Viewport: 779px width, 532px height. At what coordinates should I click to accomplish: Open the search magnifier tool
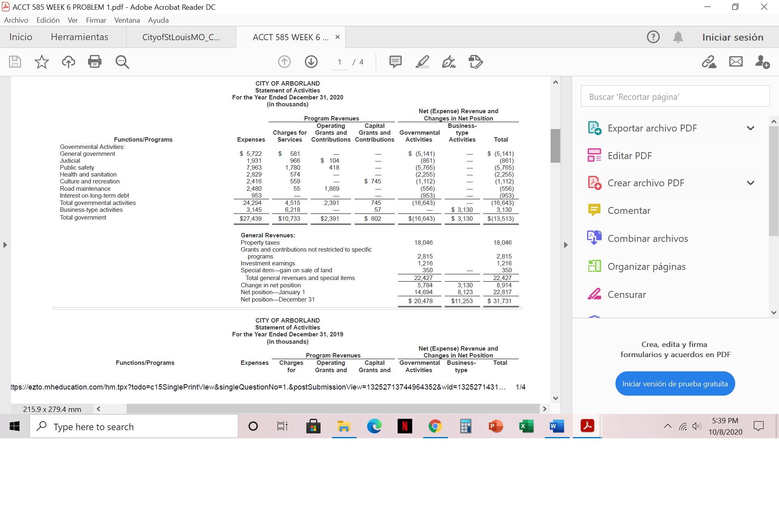coord(122,62)
